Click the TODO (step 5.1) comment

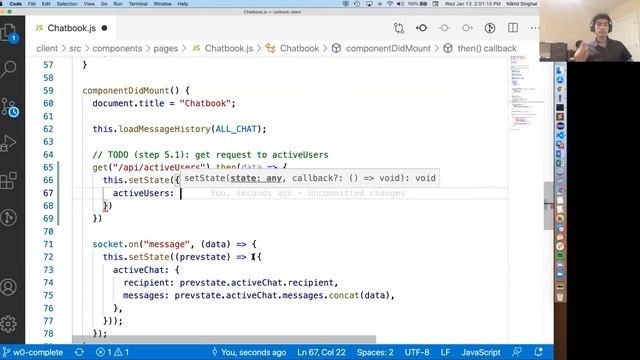pos(210,155)
